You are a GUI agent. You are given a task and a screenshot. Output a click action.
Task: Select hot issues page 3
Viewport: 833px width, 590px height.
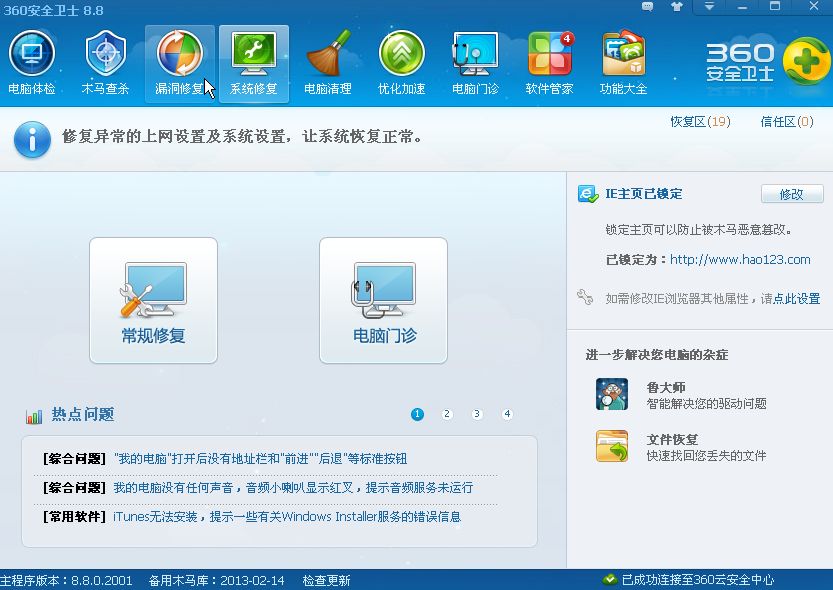(477, 414)
